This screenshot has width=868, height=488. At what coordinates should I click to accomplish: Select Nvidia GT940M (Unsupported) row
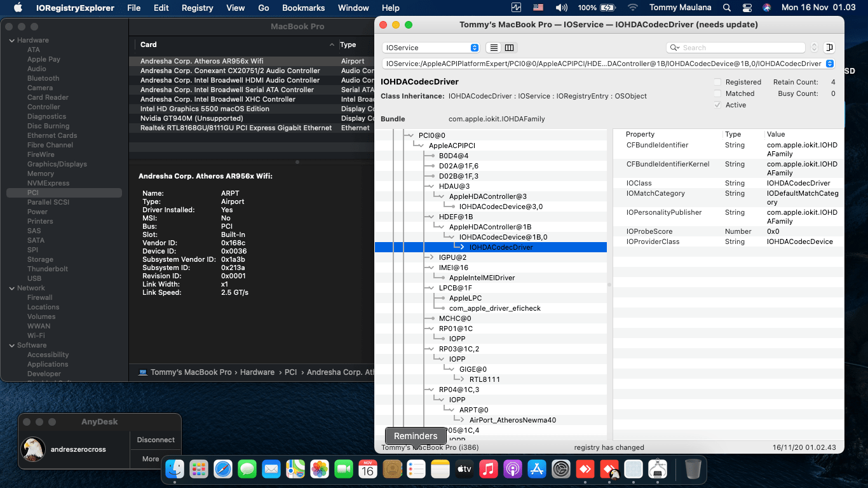[x=252, y=118]
